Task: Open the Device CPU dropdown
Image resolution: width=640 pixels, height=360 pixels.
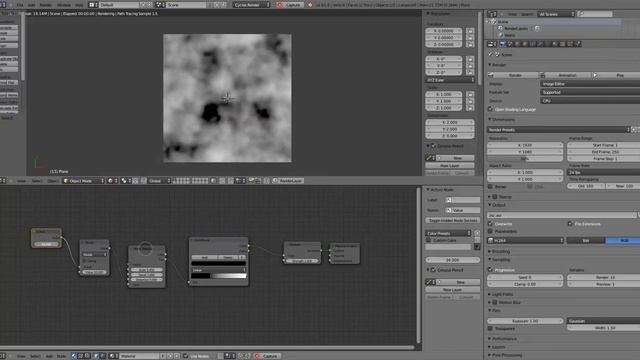Action: click(x=590, y=100)
